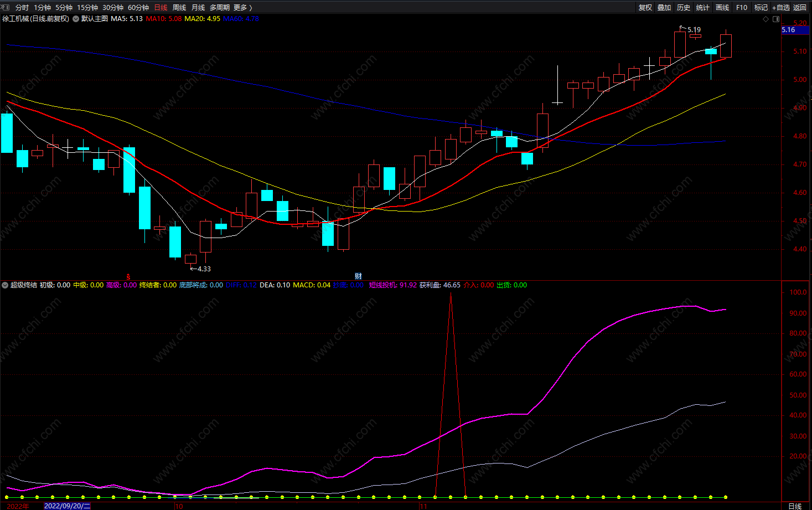
Task: Click the 介入: 0.00 value
Action: [x=479, y=285]
